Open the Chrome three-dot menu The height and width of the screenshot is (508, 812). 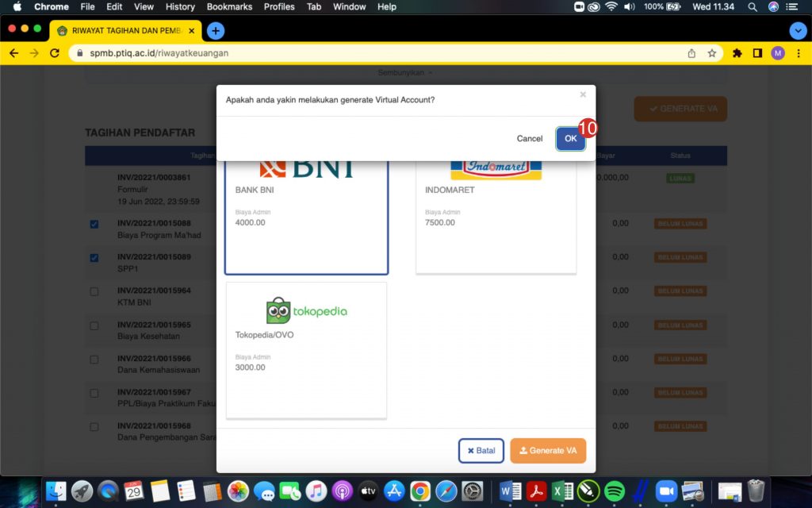click(799, 53)
